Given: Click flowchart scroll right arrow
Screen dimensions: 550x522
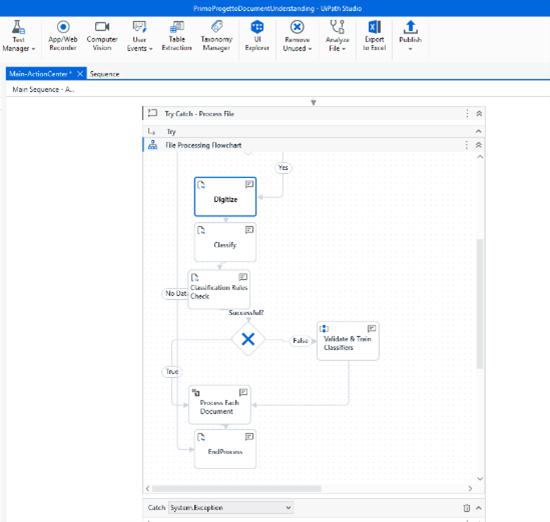Looking at the screenshot, I should point(470,488).
